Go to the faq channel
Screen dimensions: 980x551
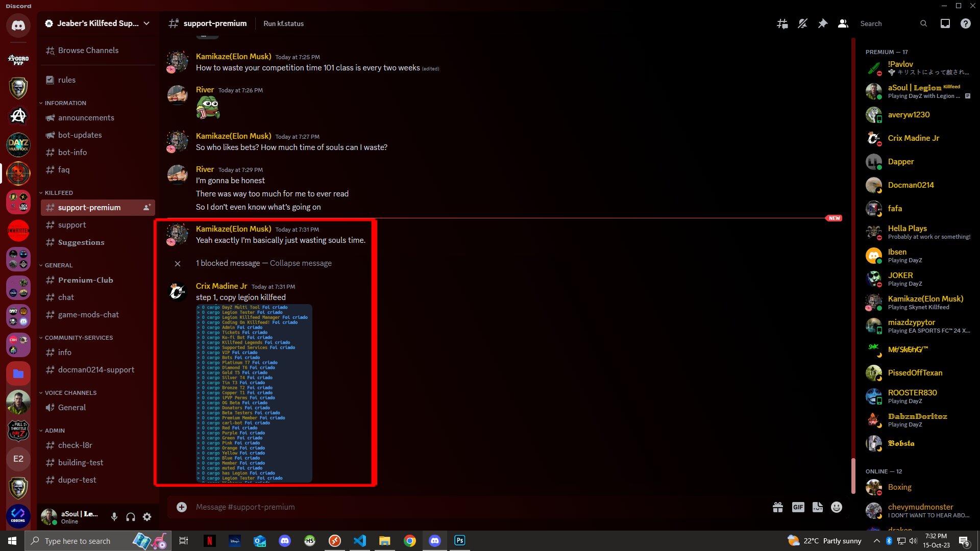[98, 170]
